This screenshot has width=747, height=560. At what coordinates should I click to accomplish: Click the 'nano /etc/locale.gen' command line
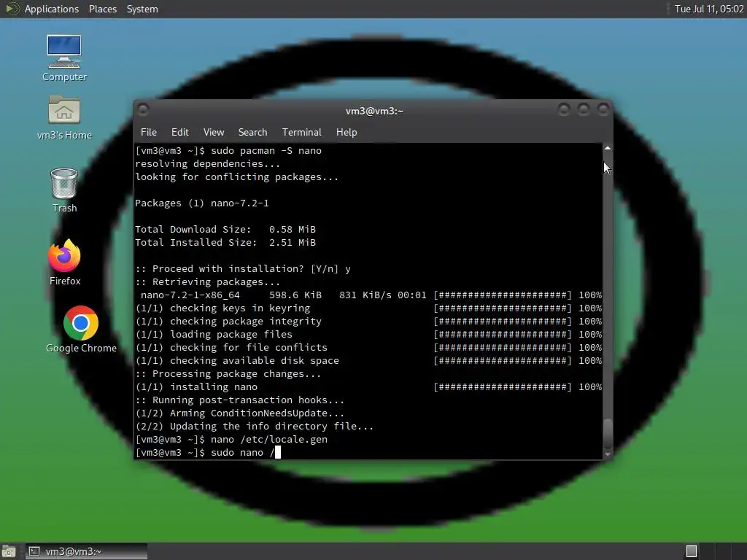231,440
